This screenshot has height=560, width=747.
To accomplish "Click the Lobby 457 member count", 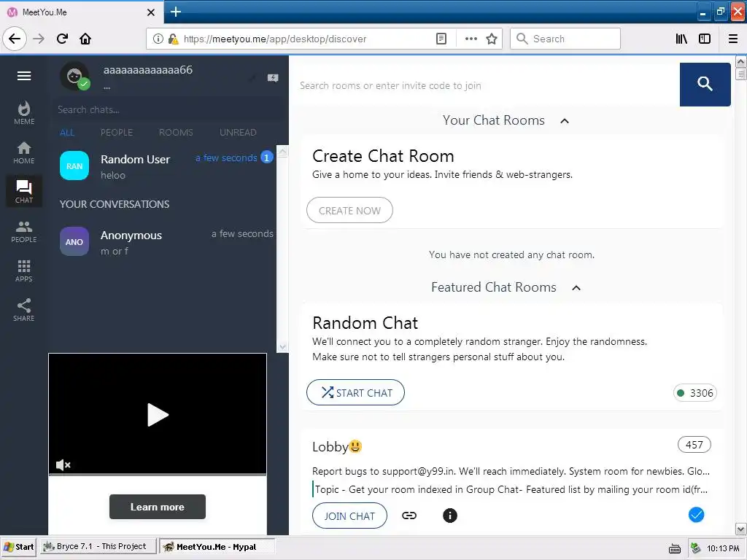I will click(694, 444).
